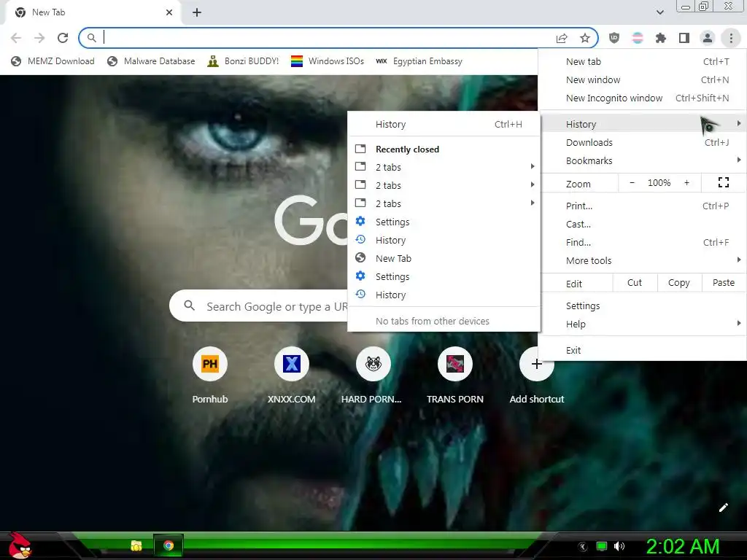Open the uBlock Origin shield extension
Viewport: 747px width, 560px height.
[x=614, y=38]
